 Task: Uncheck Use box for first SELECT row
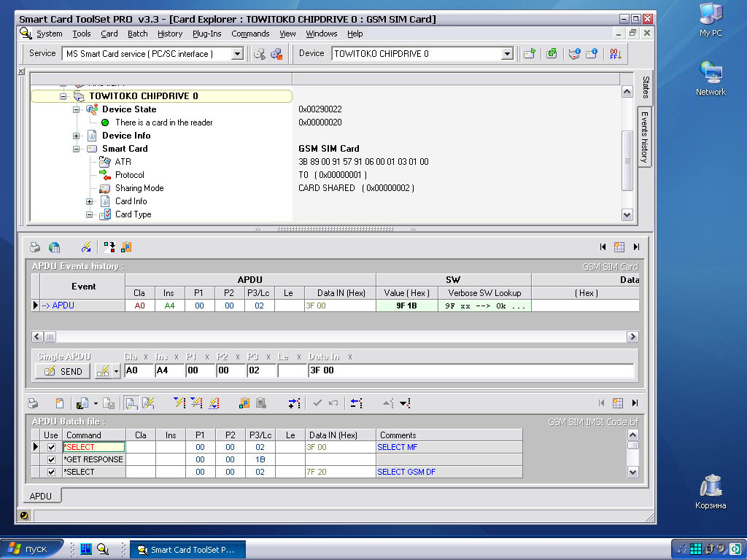tap(51, 447)
